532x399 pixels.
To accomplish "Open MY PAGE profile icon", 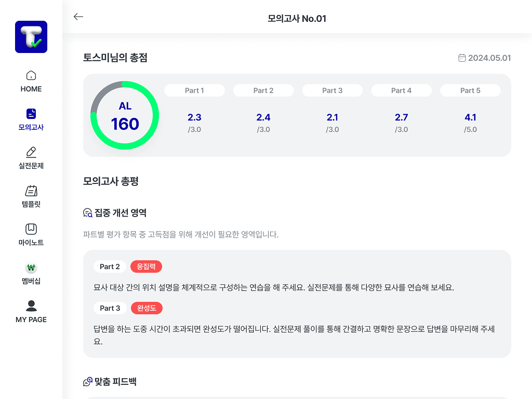I will [x=31, y=306].
